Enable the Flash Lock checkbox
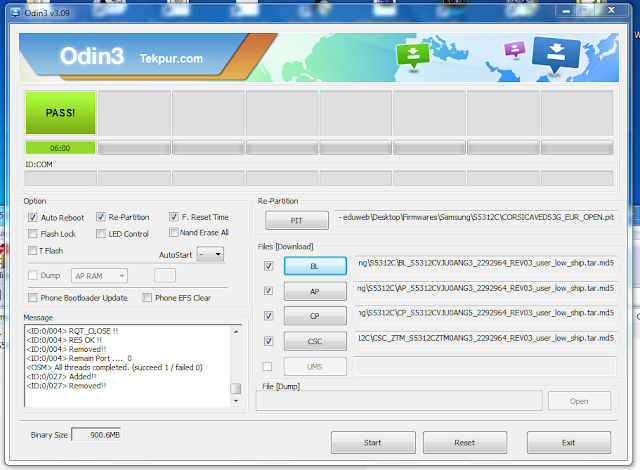Screen dimensions: 640x470 (x=33, y=234)
